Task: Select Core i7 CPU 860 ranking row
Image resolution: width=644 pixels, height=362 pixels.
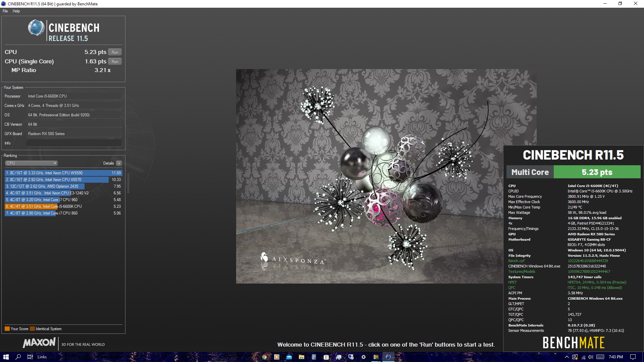Action: 63,213
